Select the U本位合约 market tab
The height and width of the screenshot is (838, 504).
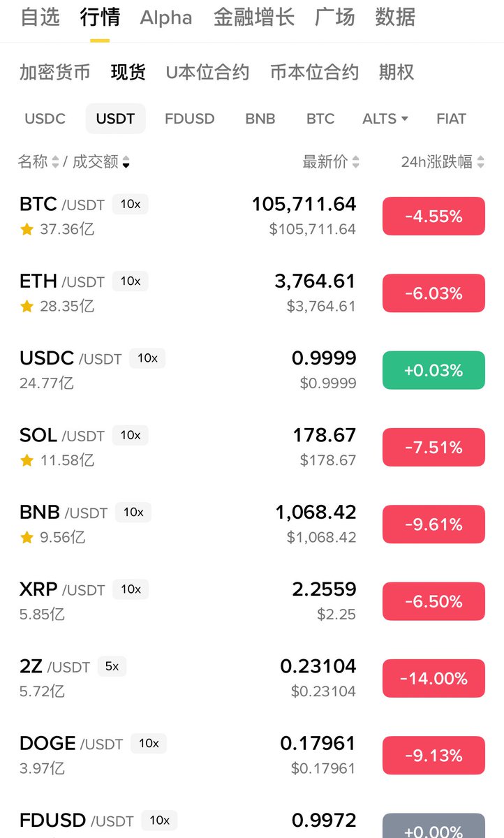tap(207, 72)
